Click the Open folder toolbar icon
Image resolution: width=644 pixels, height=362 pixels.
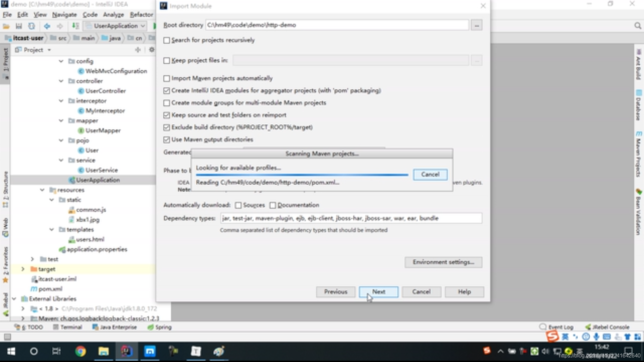[x=6, y=26]
